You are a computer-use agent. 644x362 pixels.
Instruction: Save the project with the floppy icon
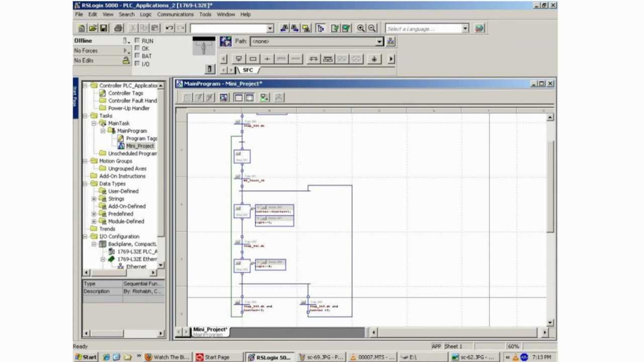(x=104, y=29)
